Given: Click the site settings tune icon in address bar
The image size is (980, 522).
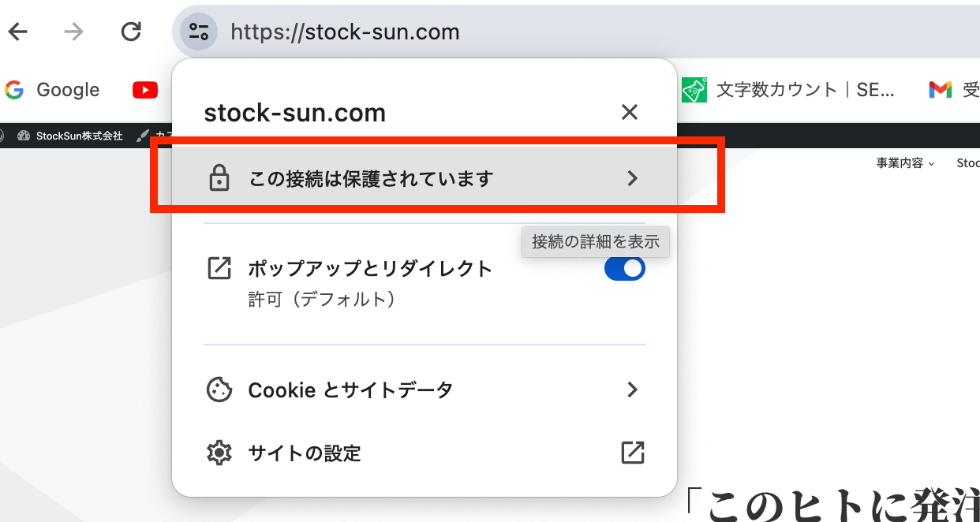Looking at the screenshot, I should (x=197, y=32).
